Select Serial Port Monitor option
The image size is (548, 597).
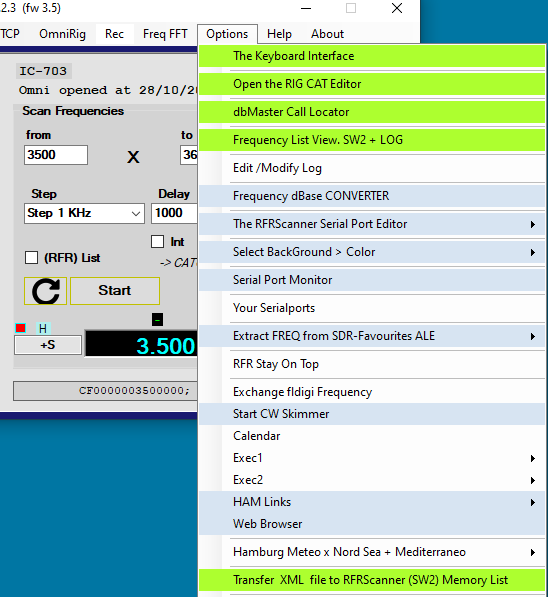372,280
